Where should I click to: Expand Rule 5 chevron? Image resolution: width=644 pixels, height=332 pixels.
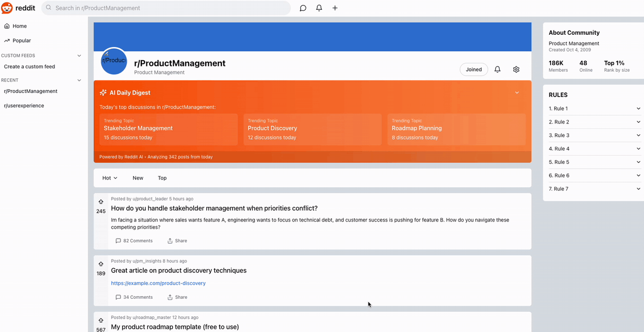(638, 162)
